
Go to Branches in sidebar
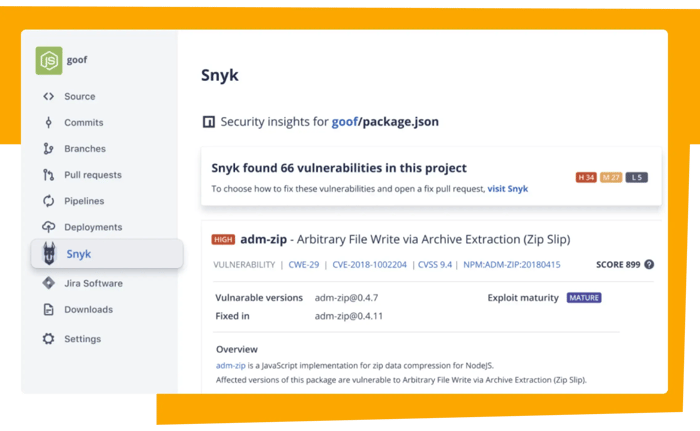point(85,149)
